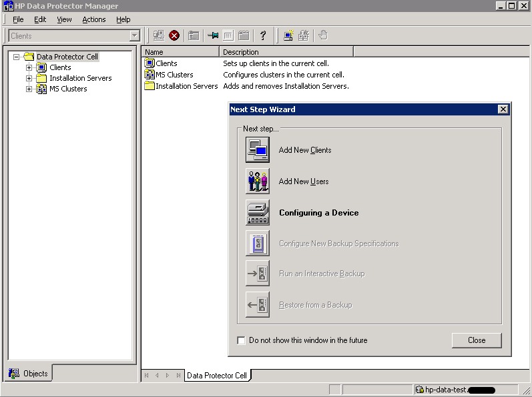Collapse the Data Protector Cell tree node

click(16, 57)
